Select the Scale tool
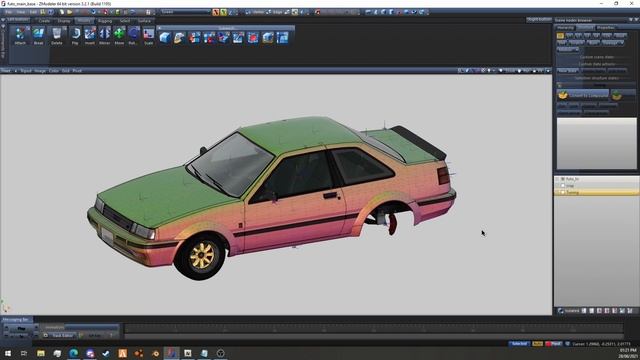Viewport: 640px width, 360px height. 149,36
